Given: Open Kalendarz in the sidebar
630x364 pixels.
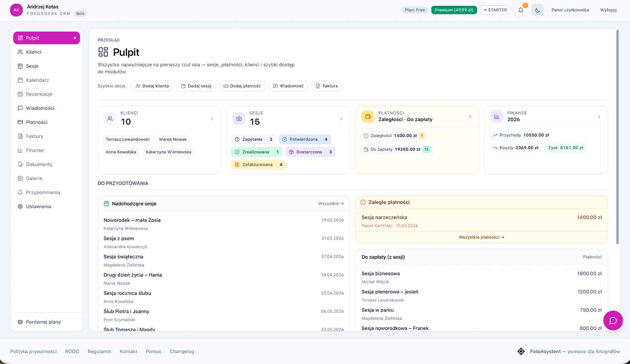Looking at the screenshot, I should [37, 80].
